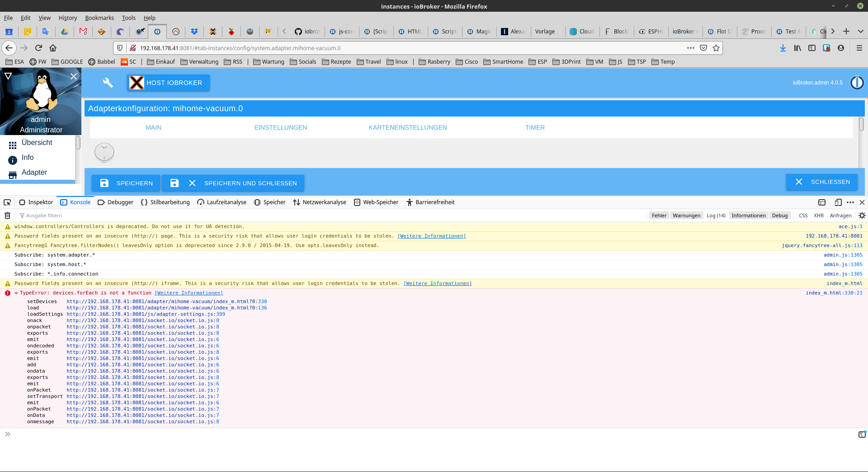This screenshot has height=472, width=868.
Task: Toggle the Warnungen console filter
Action: [x=686, y=215]
